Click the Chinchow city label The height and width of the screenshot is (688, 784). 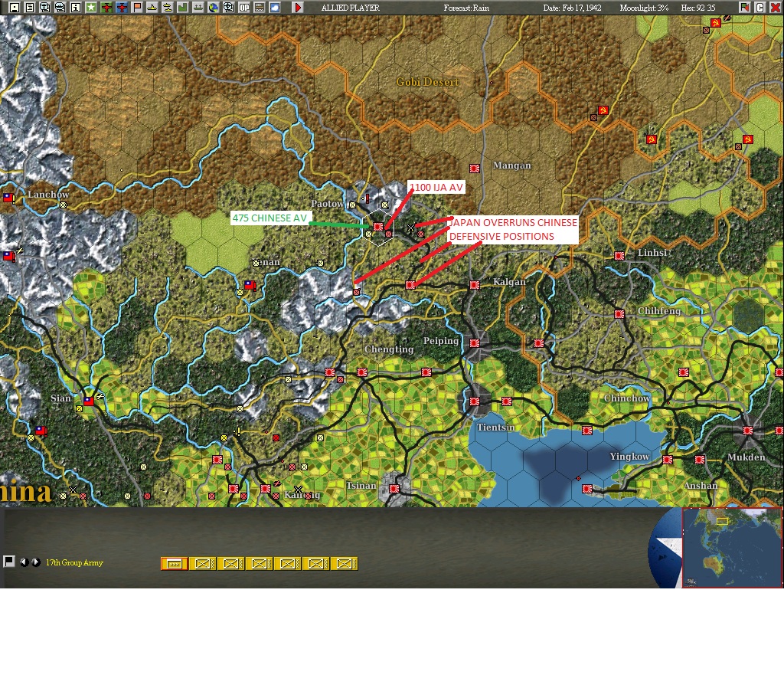point(626,398)
